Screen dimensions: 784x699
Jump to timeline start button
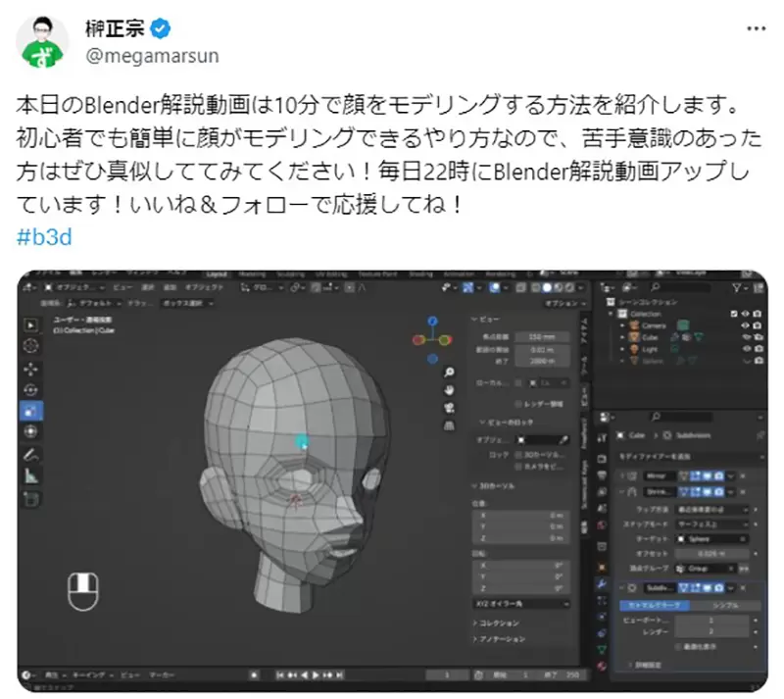pos(280,675)
